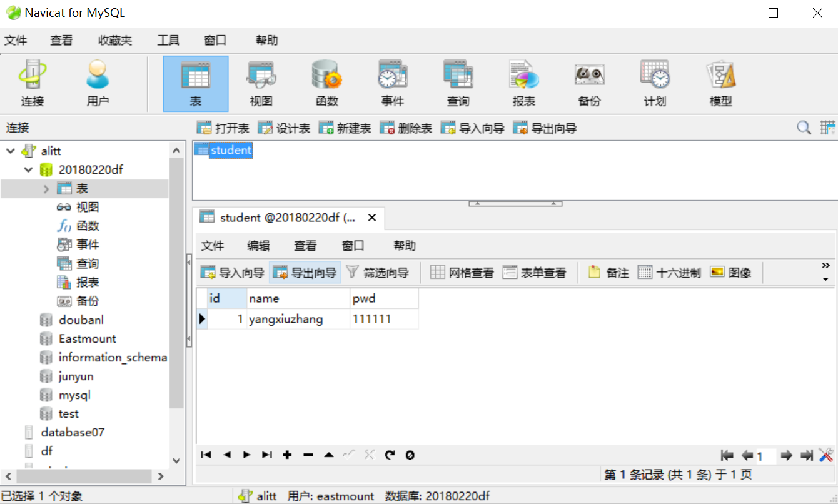Click 导出向导 in the table viewer toolbar
The height and width of the screenshot is (504, 838).
coord(305,273)
